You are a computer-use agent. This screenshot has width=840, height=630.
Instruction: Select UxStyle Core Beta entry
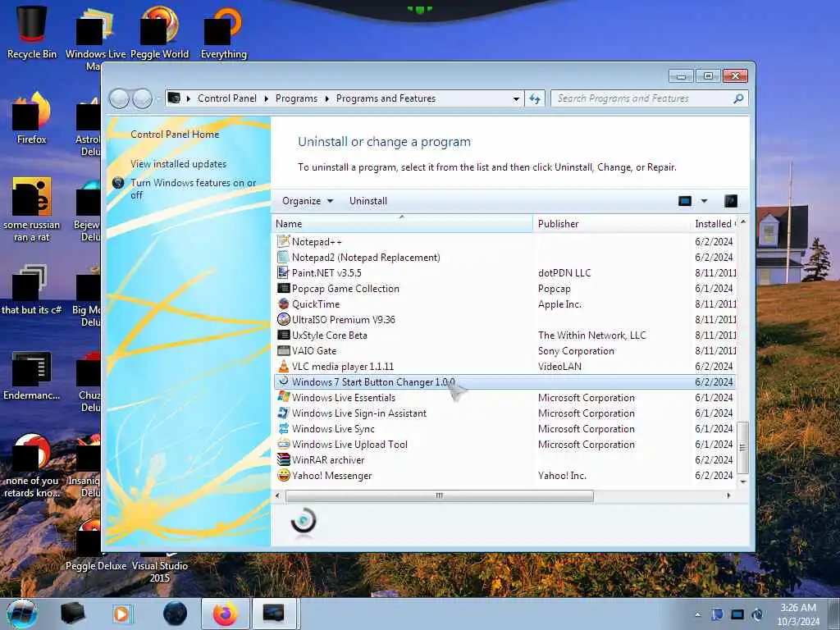(x=504, y=336)
